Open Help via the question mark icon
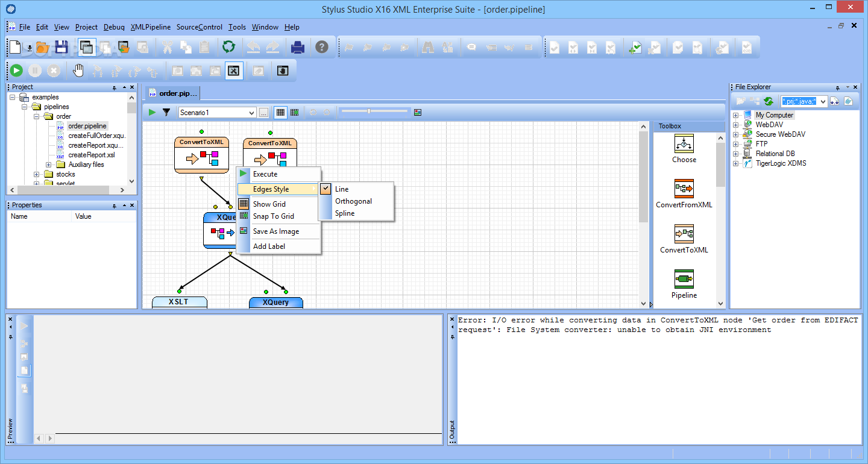The image size is (868, 464). [x=322, y=47]
